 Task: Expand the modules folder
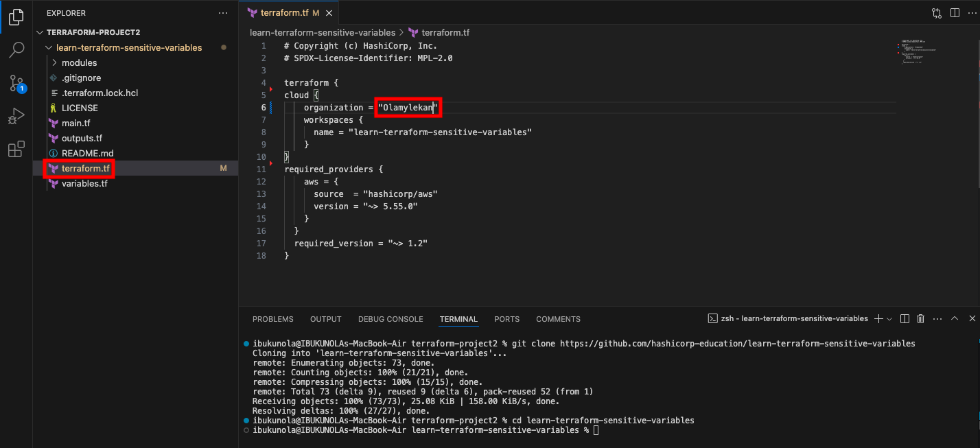tap(135, 62)
